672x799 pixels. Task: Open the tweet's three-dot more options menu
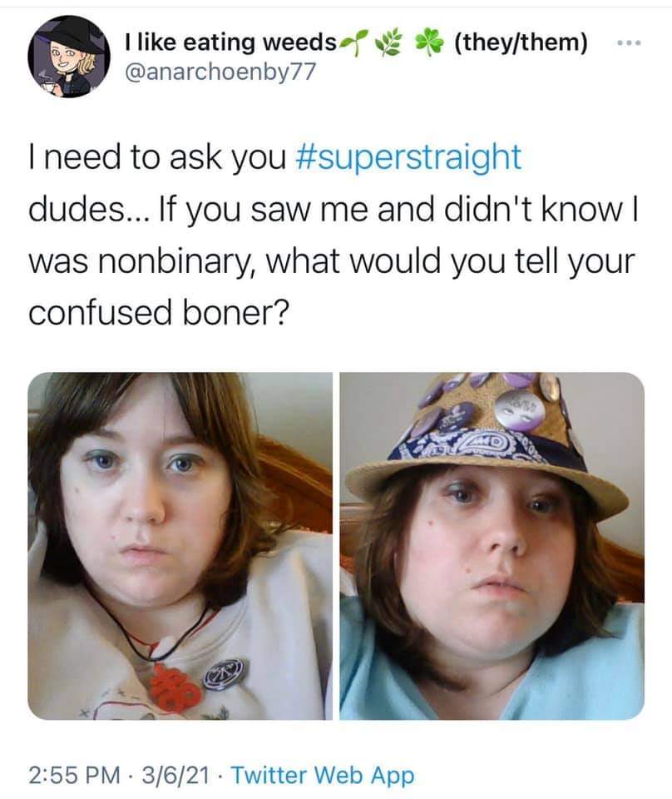click(628, 42)
